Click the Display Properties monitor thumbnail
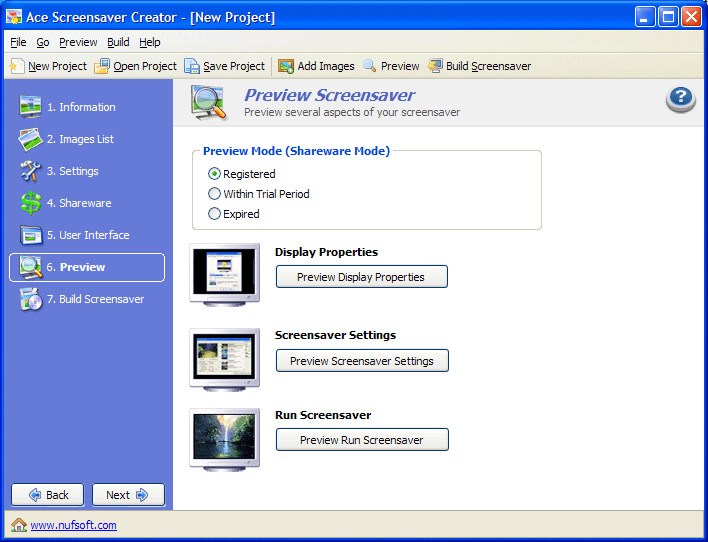The image size is (708, 542). (x=224, y=274)
